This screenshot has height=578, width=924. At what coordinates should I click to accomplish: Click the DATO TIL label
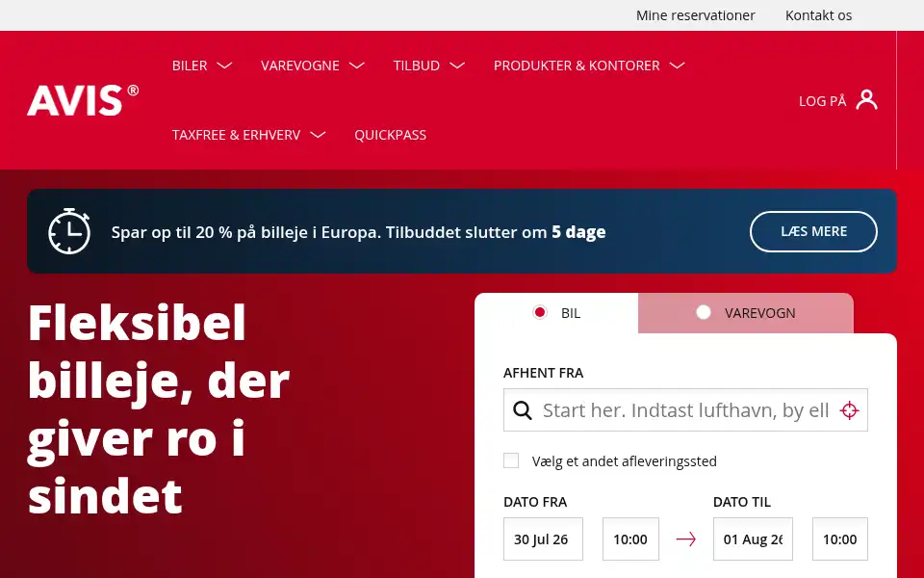pyautogui.click(x=742, y=502)
